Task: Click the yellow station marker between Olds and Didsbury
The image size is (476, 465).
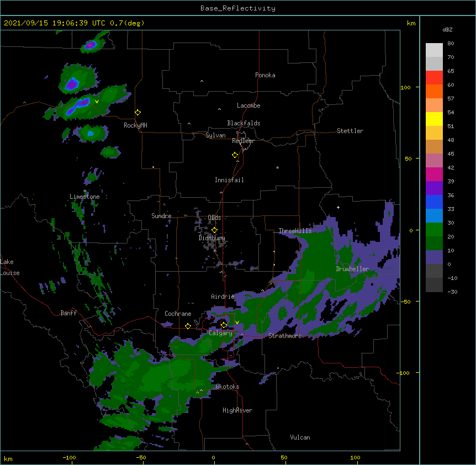Action: click(214, 230)
